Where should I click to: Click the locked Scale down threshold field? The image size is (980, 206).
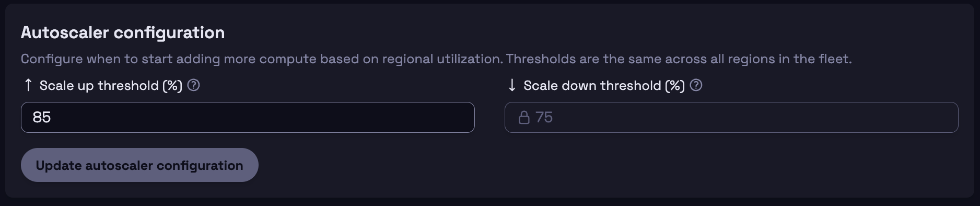coord(731,117)
